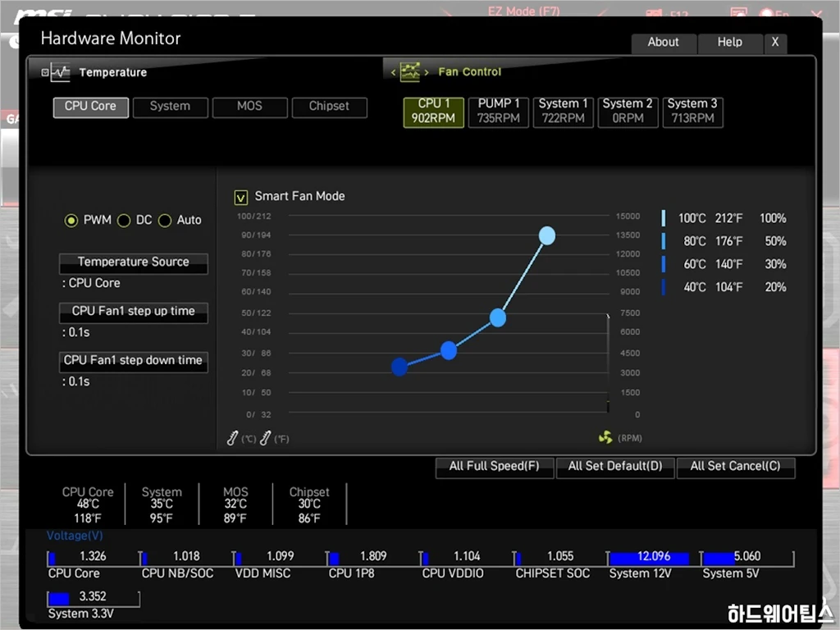
Task: Click the System 12V 12.096 voltage bar
Action: pos(654,559)
